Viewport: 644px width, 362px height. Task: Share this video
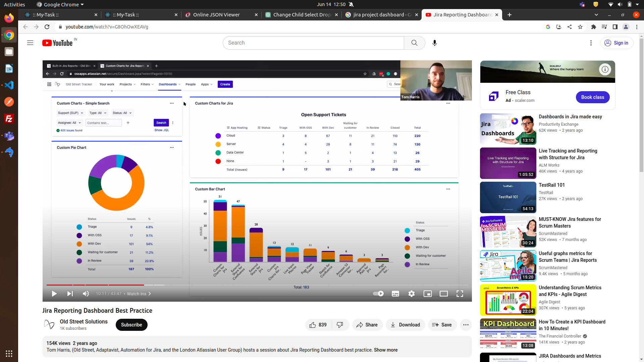pos(367,325)
